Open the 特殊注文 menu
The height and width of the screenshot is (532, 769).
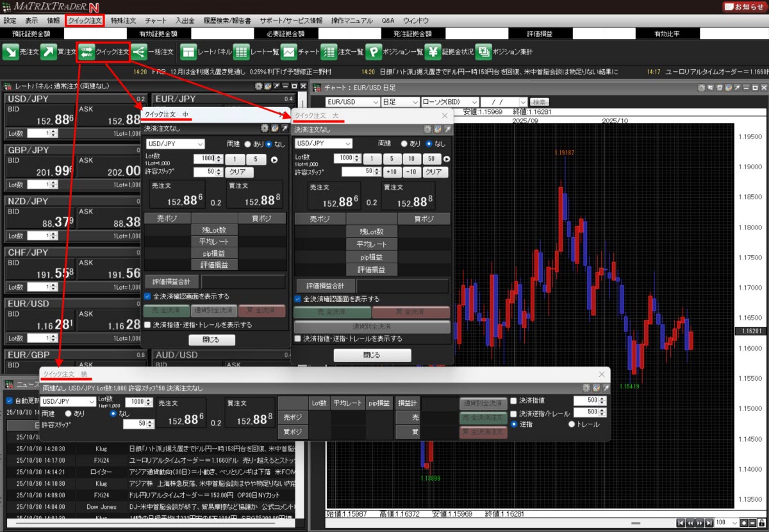(122, 21)
